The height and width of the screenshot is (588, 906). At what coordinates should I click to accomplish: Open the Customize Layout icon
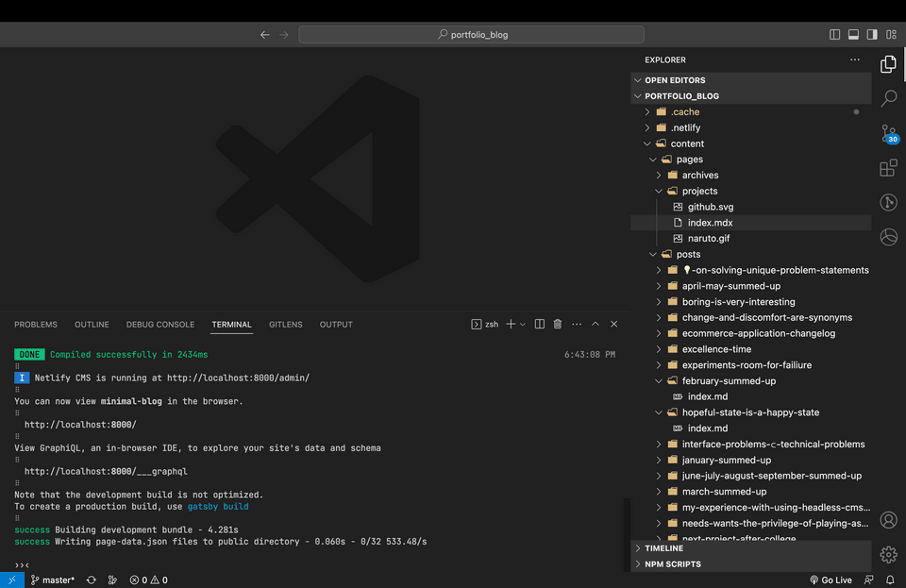click(892, 35)
